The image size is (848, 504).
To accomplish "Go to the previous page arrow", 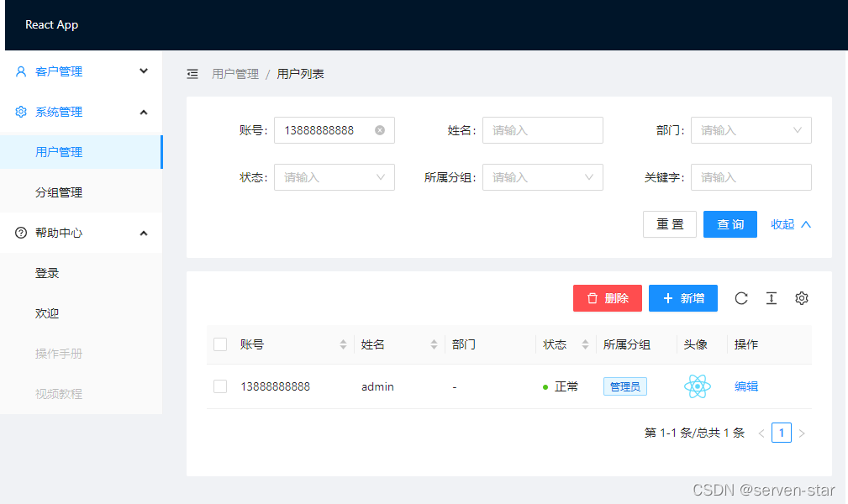I will coord(761,433).
